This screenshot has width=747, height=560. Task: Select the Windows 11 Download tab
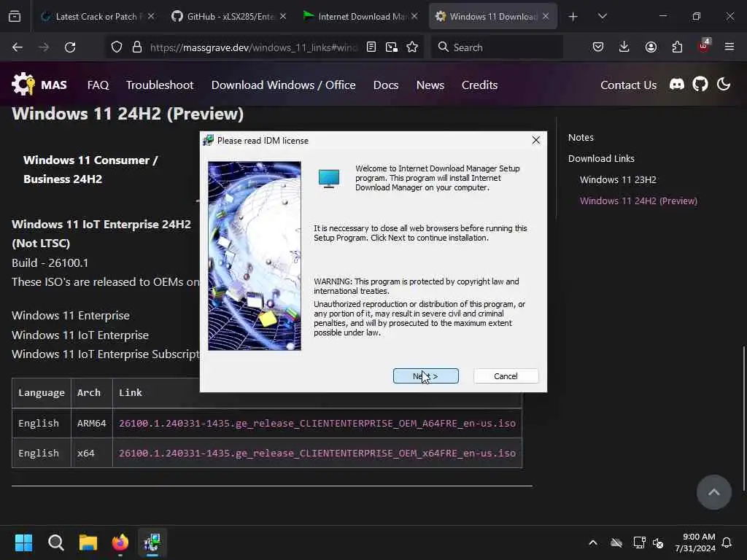coord(492,17)
